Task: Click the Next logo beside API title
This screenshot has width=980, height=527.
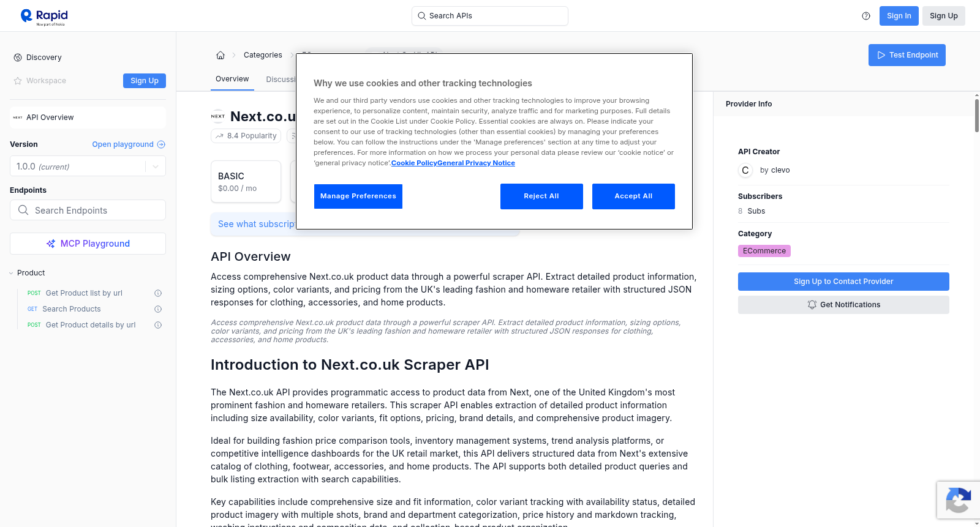Action: [x=218, y=116]
